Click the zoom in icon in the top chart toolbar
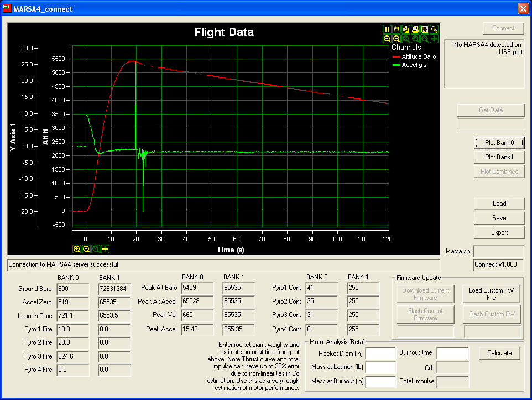 pyautogui.click(x=387, y=39)
